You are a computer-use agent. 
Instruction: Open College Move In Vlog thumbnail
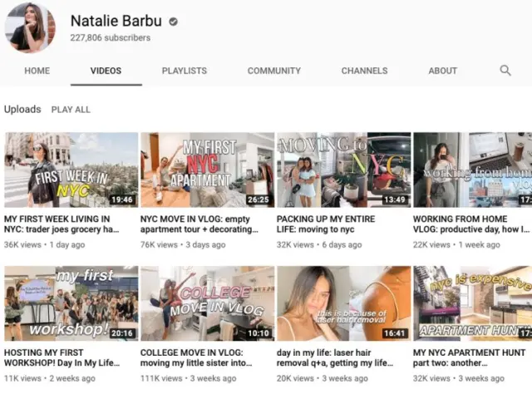(207, 303)
